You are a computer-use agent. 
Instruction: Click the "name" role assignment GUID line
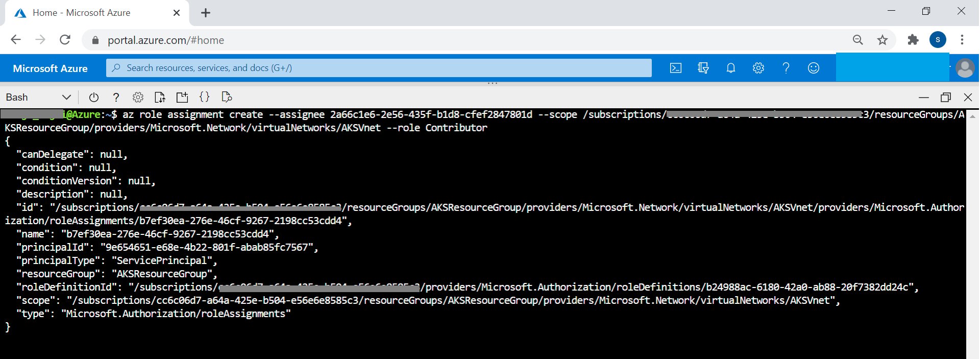(x=148, y=234)
